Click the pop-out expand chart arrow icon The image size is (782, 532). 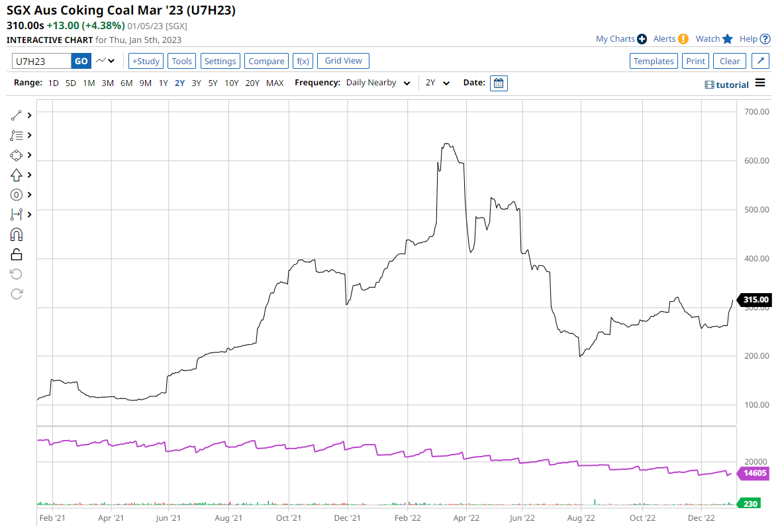pos(761,61)
